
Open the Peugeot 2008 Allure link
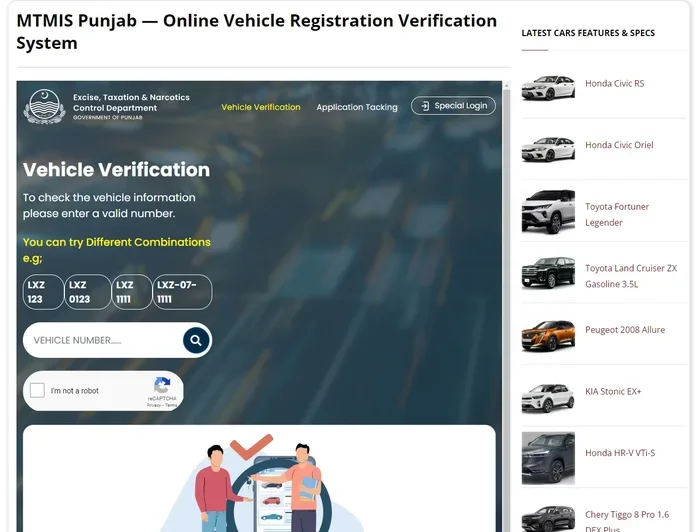[625, 330]
